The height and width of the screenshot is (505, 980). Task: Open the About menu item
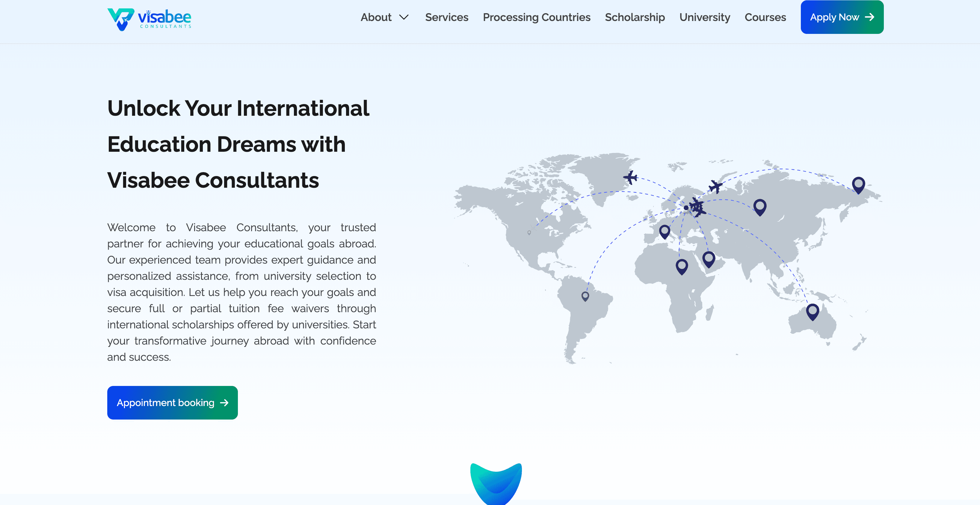pos(376,17)
